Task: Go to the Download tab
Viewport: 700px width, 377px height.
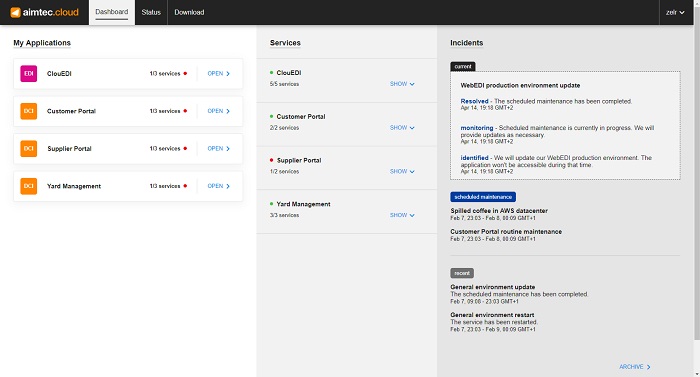Action: coord(189,13)
